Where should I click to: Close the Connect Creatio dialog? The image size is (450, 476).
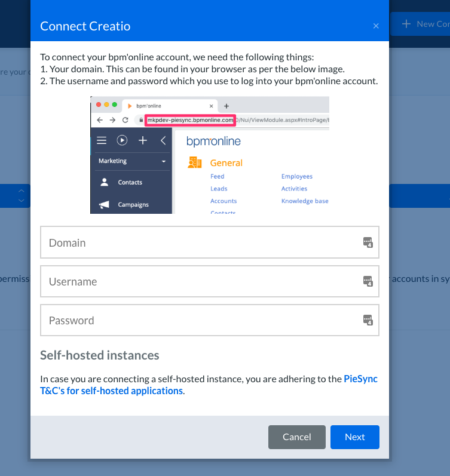tap(376, 26)
